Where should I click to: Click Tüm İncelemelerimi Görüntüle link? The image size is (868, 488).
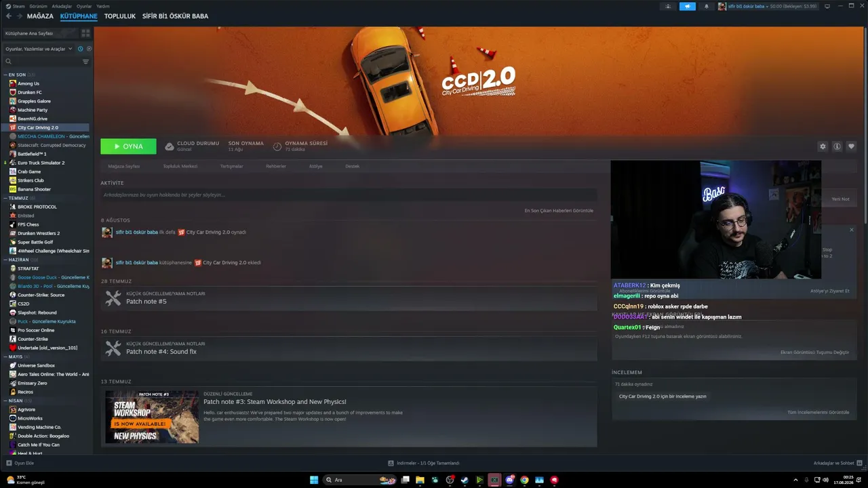[818, 412]
